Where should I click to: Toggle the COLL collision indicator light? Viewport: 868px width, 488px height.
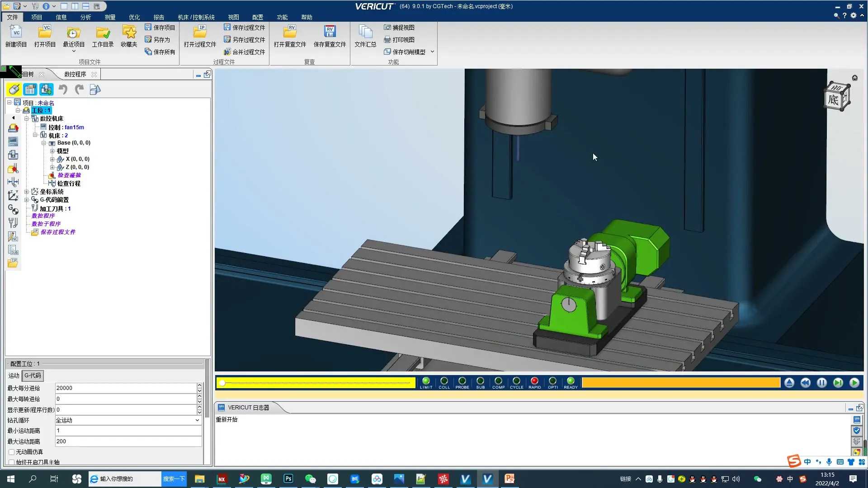[x=444, y=381]
